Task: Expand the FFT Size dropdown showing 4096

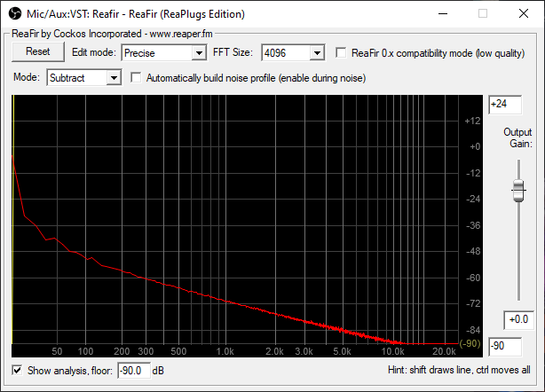Action: click(293, 53)
